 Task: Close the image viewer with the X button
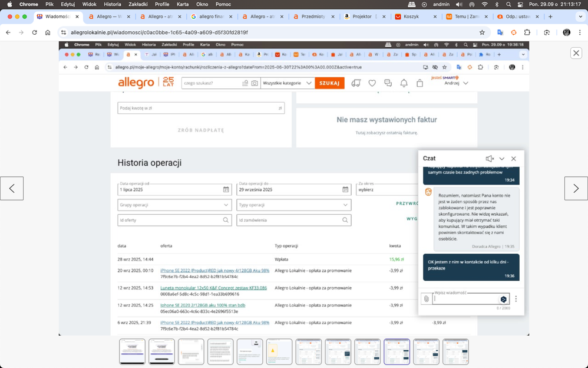pyautogui.click(x=576, y=53)
